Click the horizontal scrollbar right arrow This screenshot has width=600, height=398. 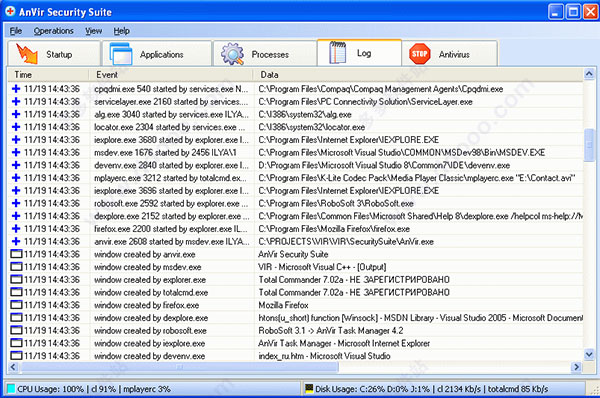click(576, 367)
